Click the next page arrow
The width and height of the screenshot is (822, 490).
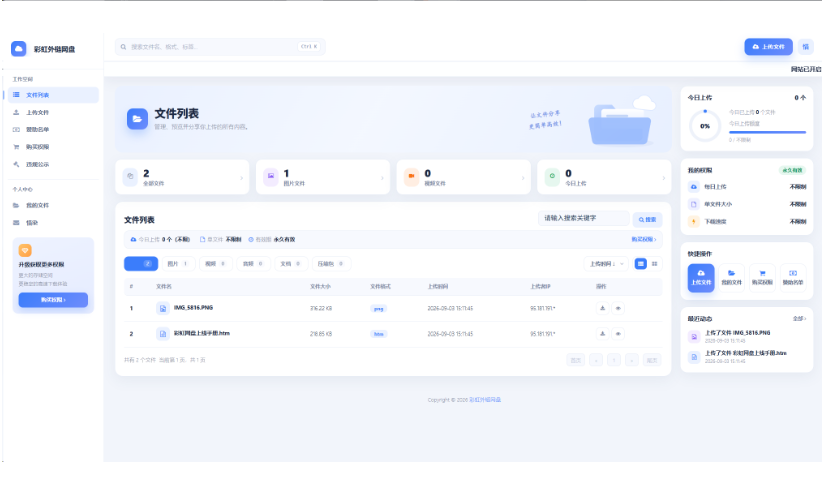pyautogui.click(x=632, y=360)
